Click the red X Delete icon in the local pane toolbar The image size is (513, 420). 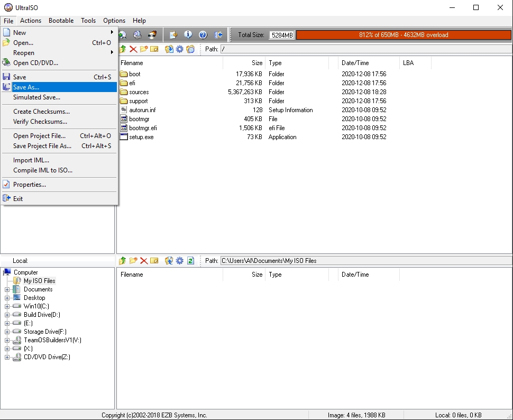[x=144, y=261]
